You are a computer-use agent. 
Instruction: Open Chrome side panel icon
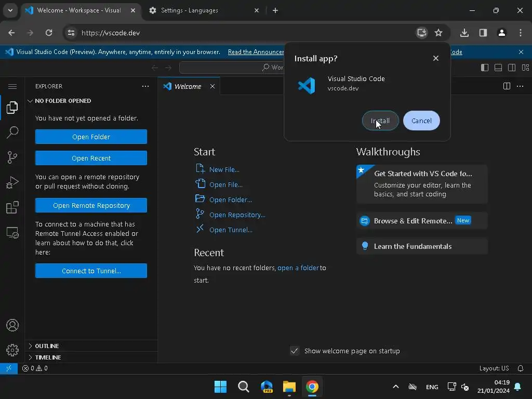pos(483,33)
